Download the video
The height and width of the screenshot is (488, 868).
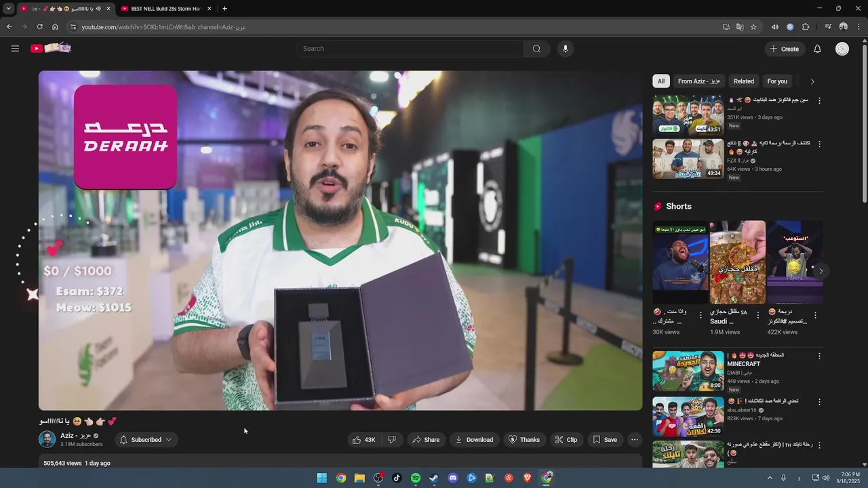click(x=474, y=440)
